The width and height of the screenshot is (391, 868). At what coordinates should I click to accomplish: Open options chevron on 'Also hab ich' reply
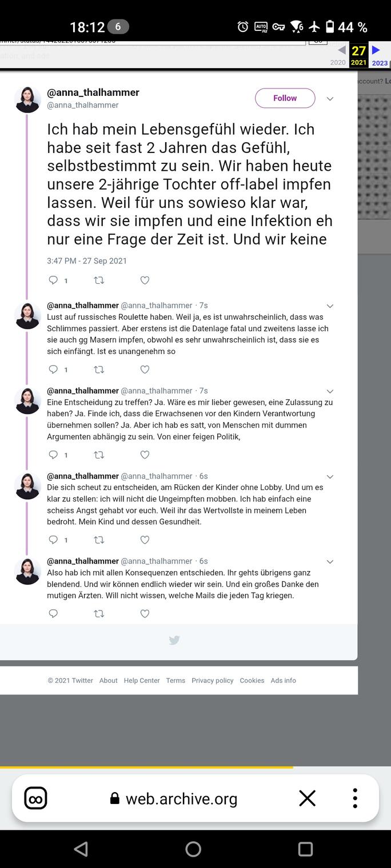[x=330, y=562]
